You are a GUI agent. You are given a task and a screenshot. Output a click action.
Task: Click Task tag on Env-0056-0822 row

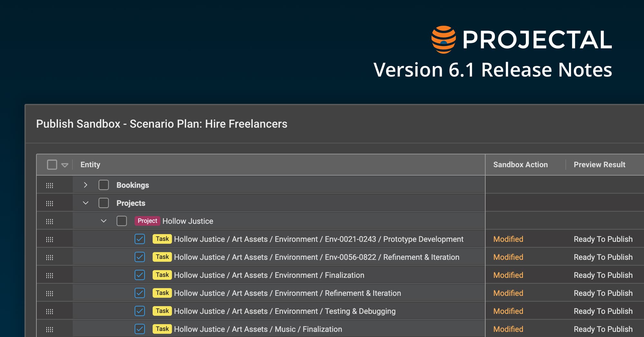point(162,257)
